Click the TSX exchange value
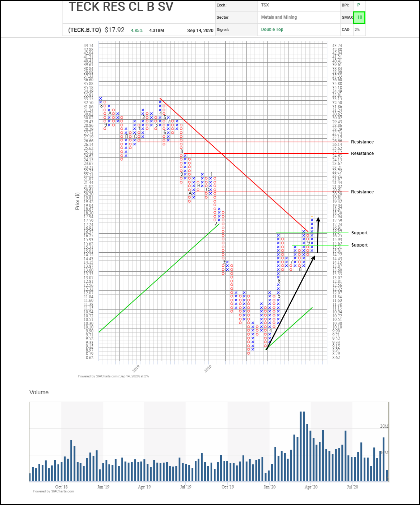 click(265, 5)
